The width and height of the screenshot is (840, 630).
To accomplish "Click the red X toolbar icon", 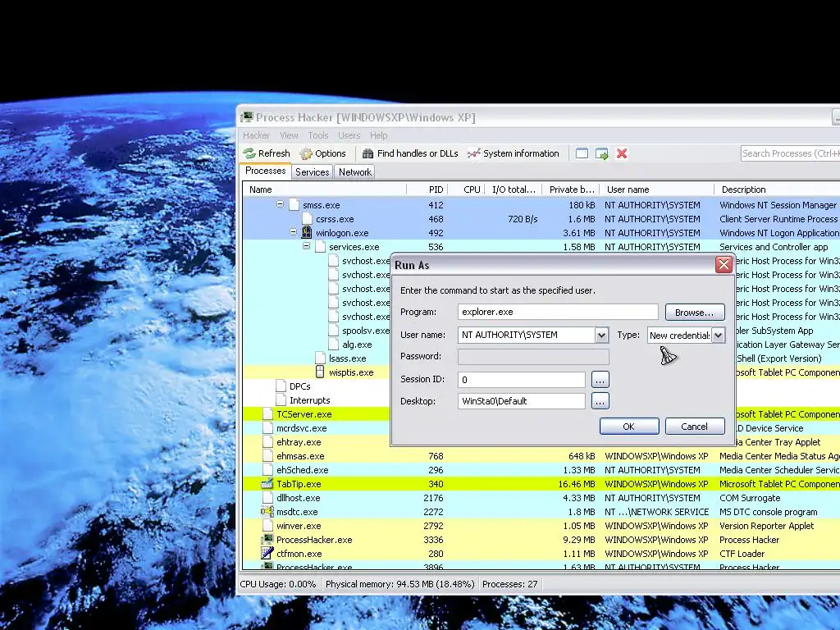I will (x=622, y=153).
